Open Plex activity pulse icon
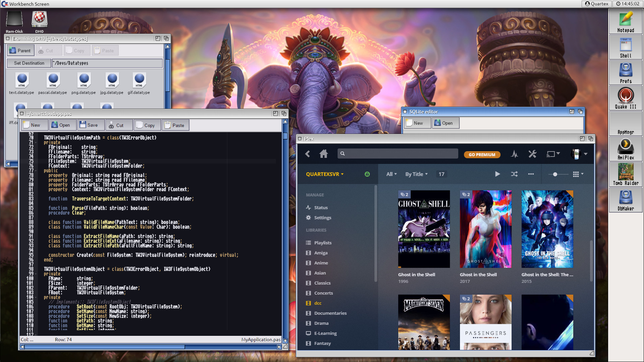The image size is (644, 362). [514, 154]
